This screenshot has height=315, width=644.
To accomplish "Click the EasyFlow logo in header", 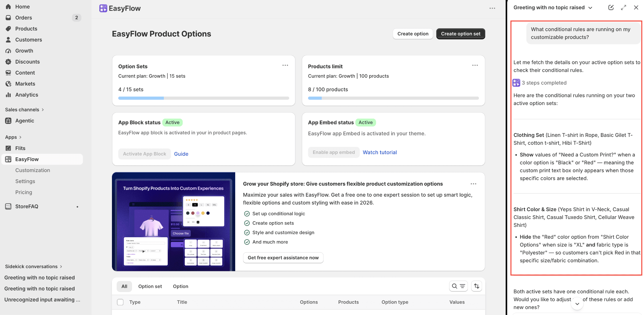I will pos(103,8).
